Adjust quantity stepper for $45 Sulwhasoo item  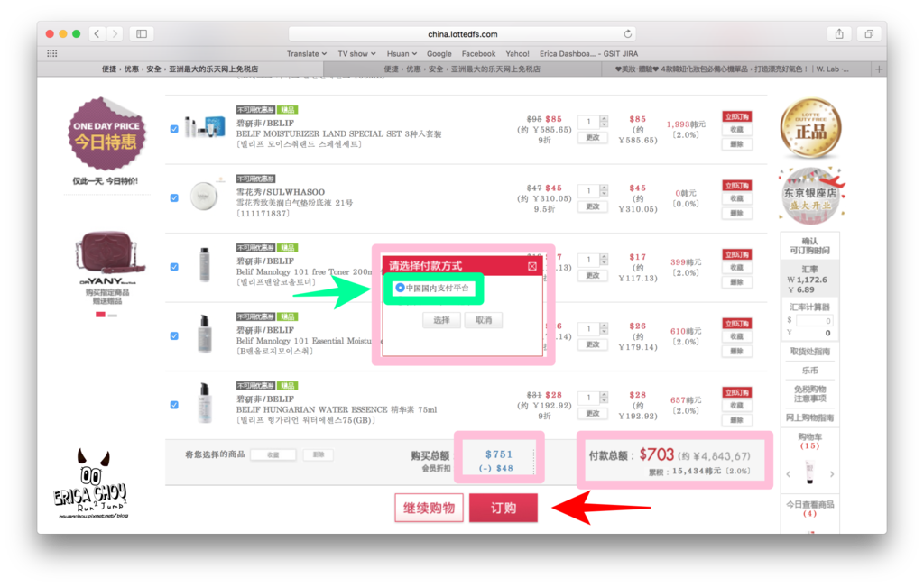(604, 190)
